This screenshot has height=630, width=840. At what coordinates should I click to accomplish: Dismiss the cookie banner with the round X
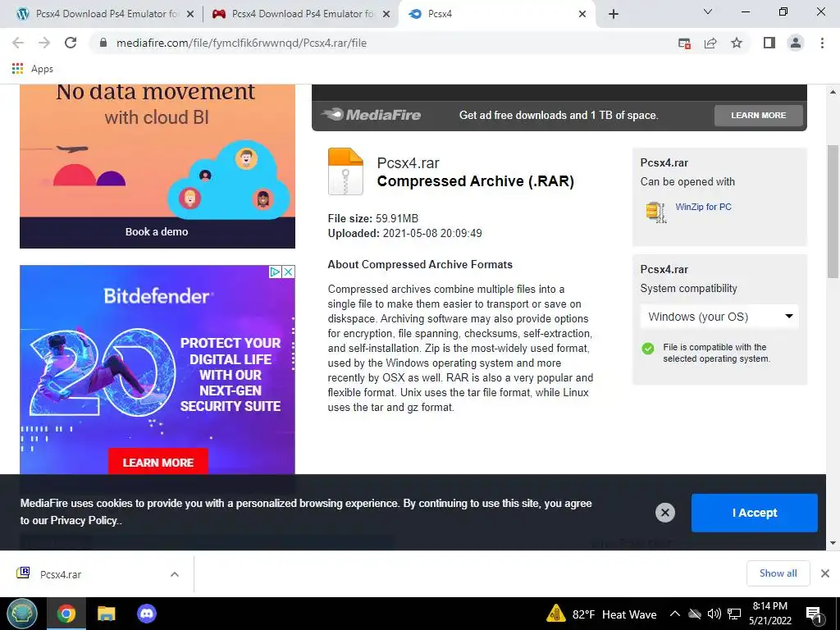click(664, 513)
